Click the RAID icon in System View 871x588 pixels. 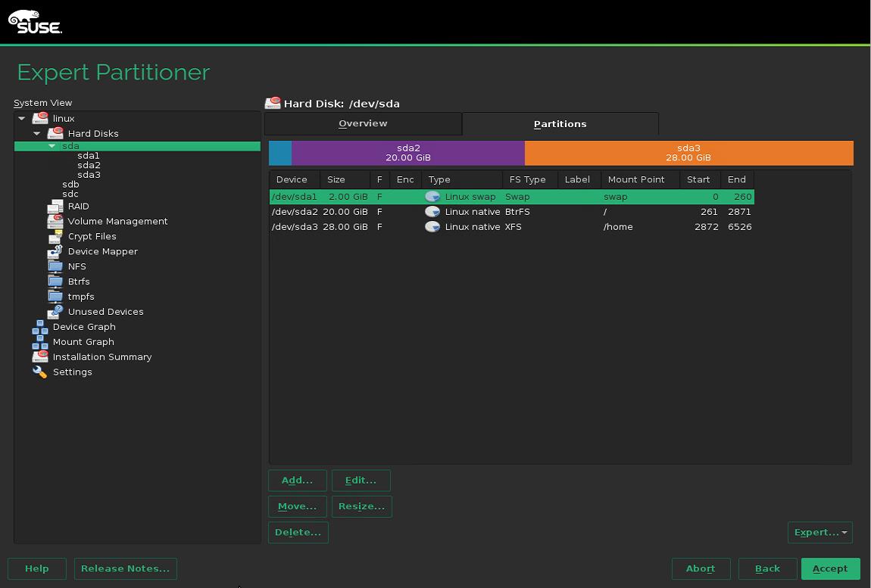pos(55,206)
